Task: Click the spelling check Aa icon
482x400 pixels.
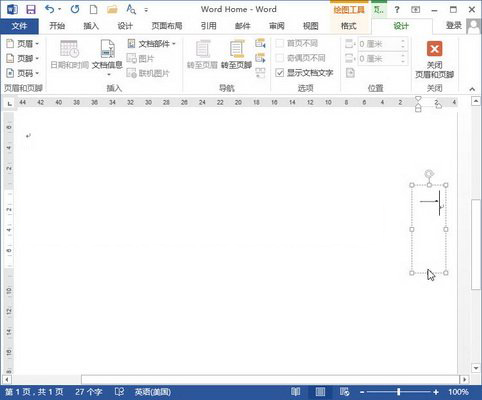Action: click(x=131, y=9)
